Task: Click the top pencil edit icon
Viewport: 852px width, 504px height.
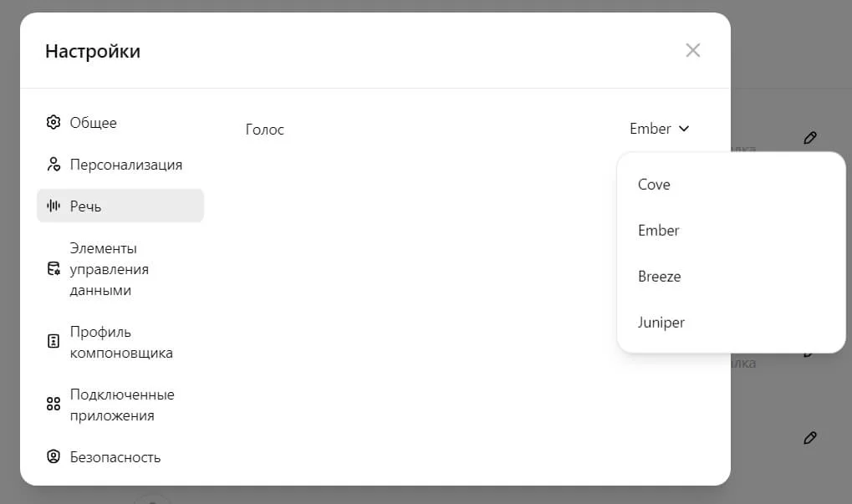Action: click(x=809, y=138)
